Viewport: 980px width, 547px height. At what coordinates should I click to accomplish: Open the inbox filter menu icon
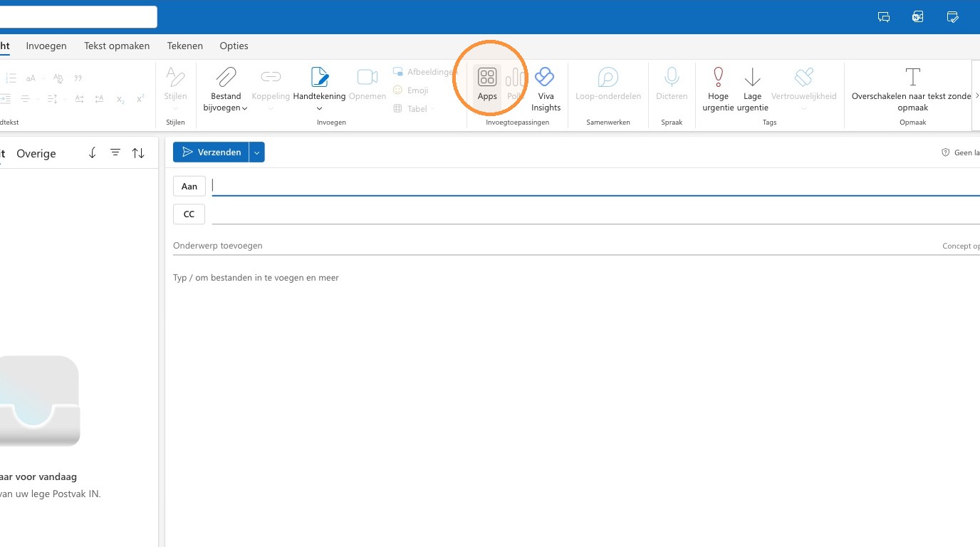(115, 152)
